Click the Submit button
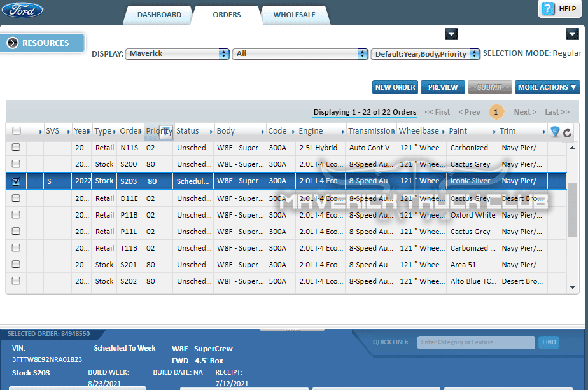The width and height of the screenshot is (588, 390). (489, 87)
